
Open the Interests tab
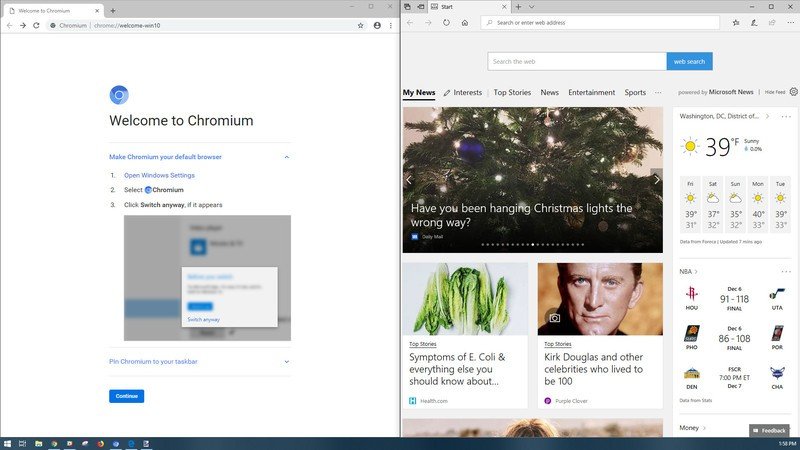463,92
